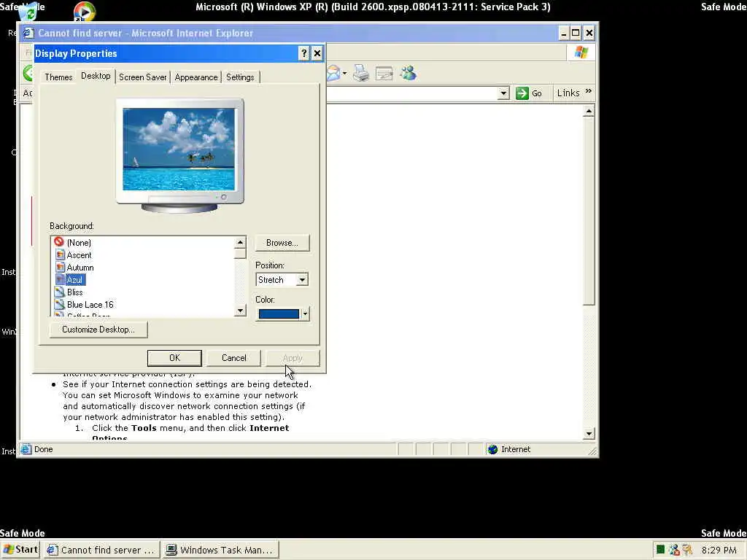Close the Display Properties dialog
The image size is (747, 560).
click(x=317, y=53)
